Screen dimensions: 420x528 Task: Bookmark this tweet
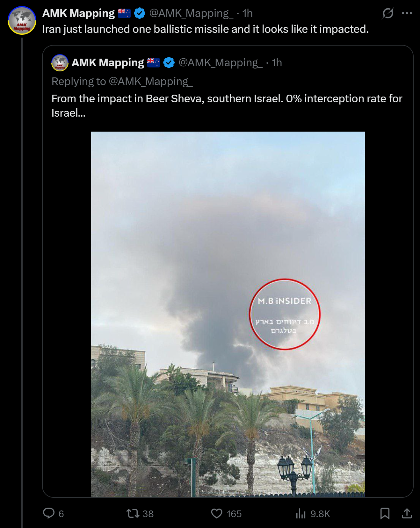click(385, 513)
